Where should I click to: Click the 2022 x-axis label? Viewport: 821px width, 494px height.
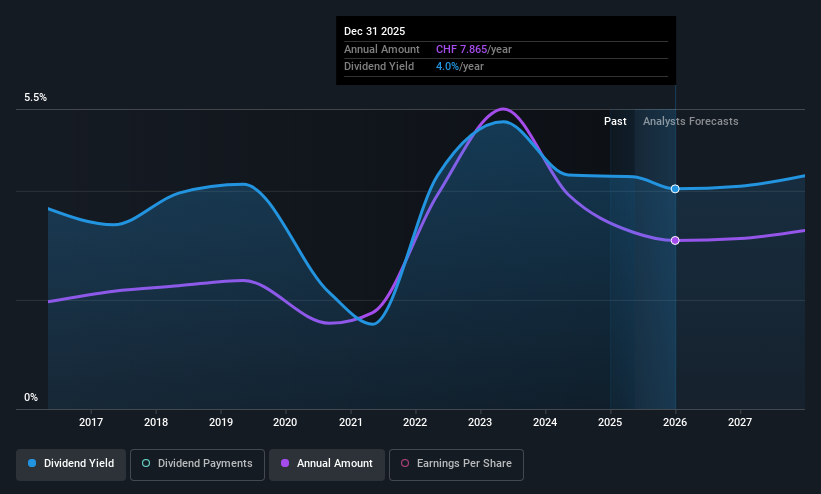415,422
